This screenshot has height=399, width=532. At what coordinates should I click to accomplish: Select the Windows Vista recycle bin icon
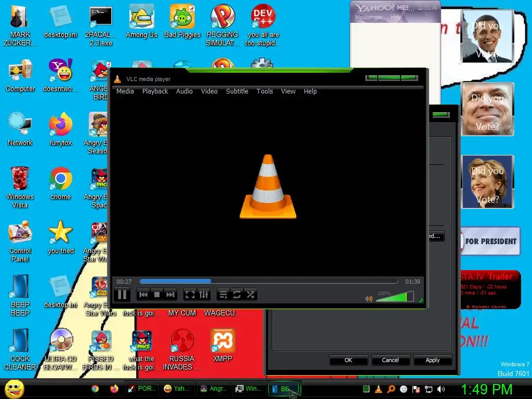(20, 188)
